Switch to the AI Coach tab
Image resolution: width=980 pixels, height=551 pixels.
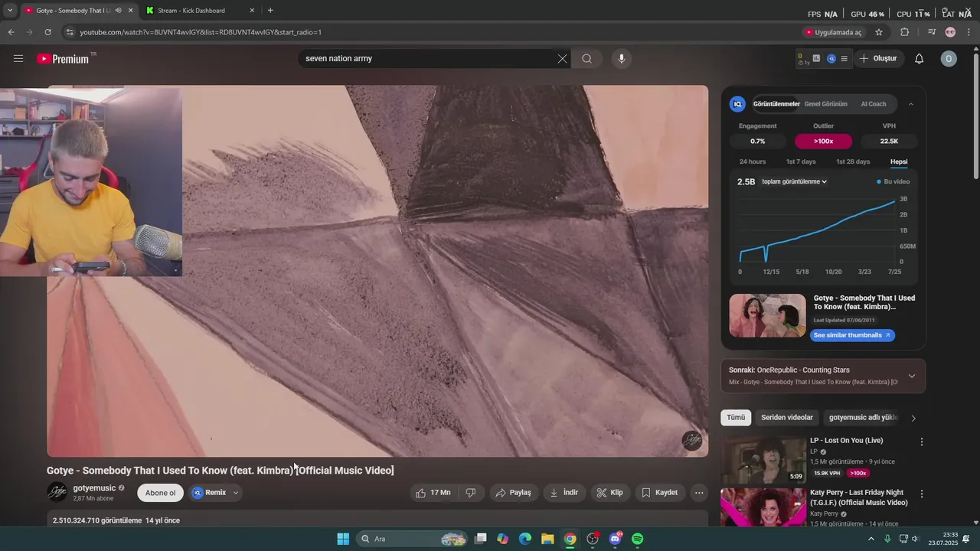coord(874,104)
